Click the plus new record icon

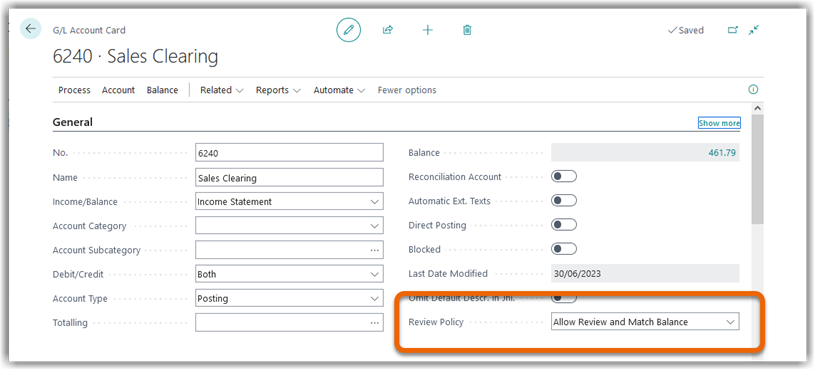click(x=427, y=30)
